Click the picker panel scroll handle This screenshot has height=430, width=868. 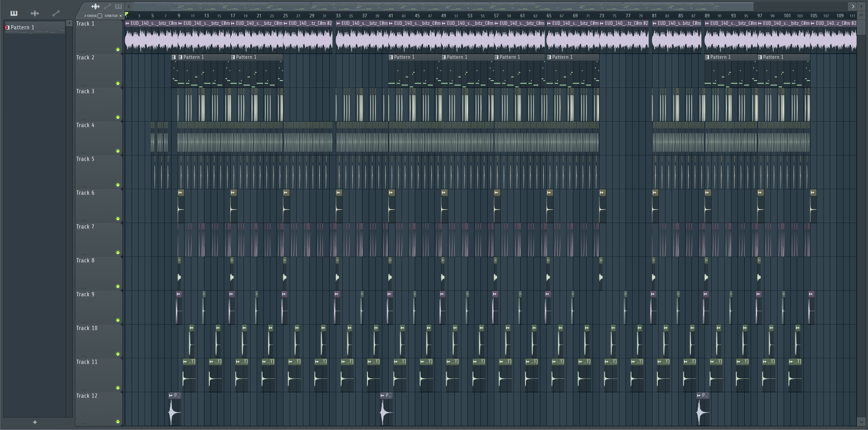(x=69, y=23)
